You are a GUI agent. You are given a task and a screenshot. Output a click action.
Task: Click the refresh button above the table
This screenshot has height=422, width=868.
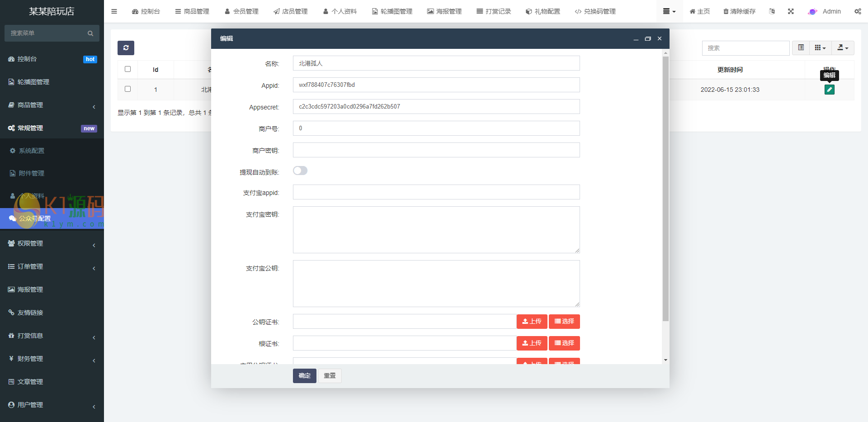pos(126,48)
